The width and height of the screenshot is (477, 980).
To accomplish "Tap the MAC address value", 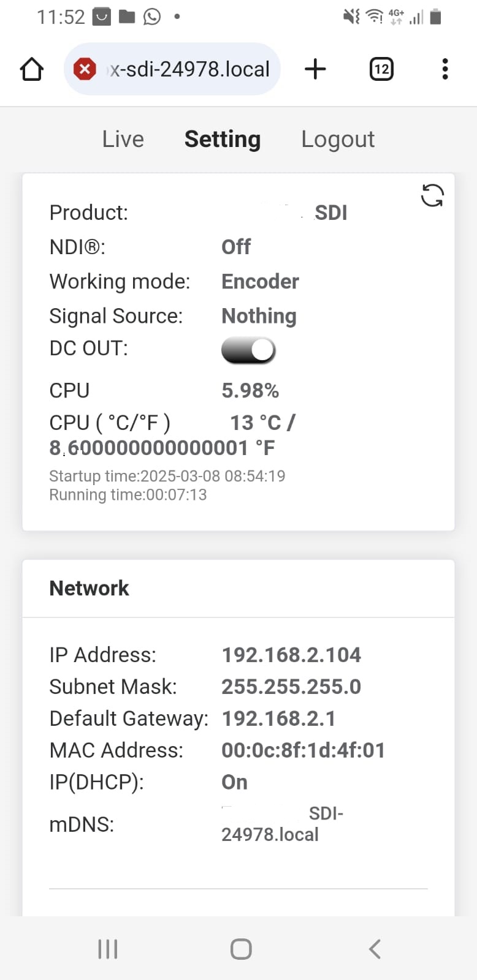I will coord(303,750).
